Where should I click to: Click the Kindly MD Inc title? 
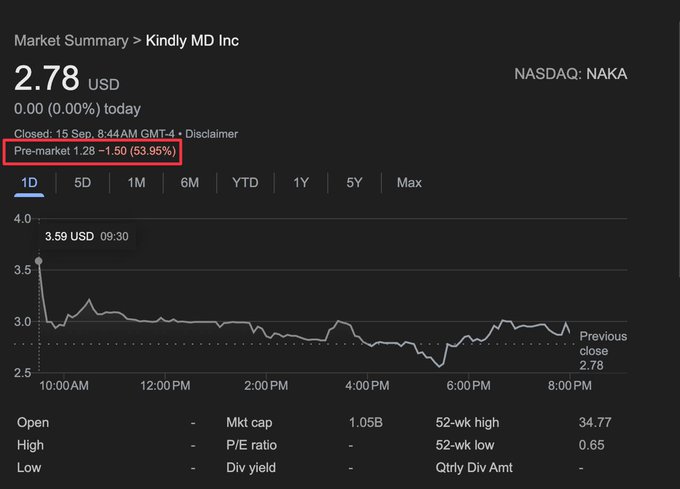point(192,41)
